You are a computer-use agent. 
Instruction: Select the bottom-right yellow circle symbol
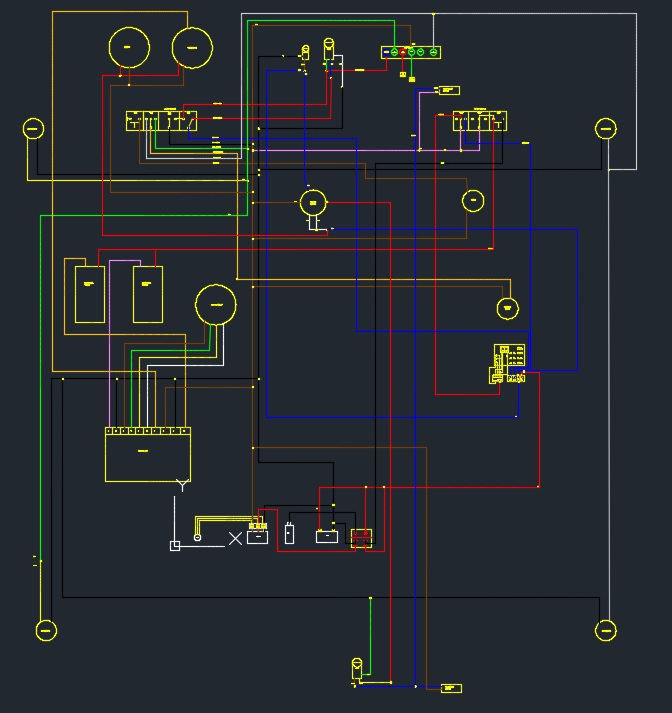pos(606,630)
